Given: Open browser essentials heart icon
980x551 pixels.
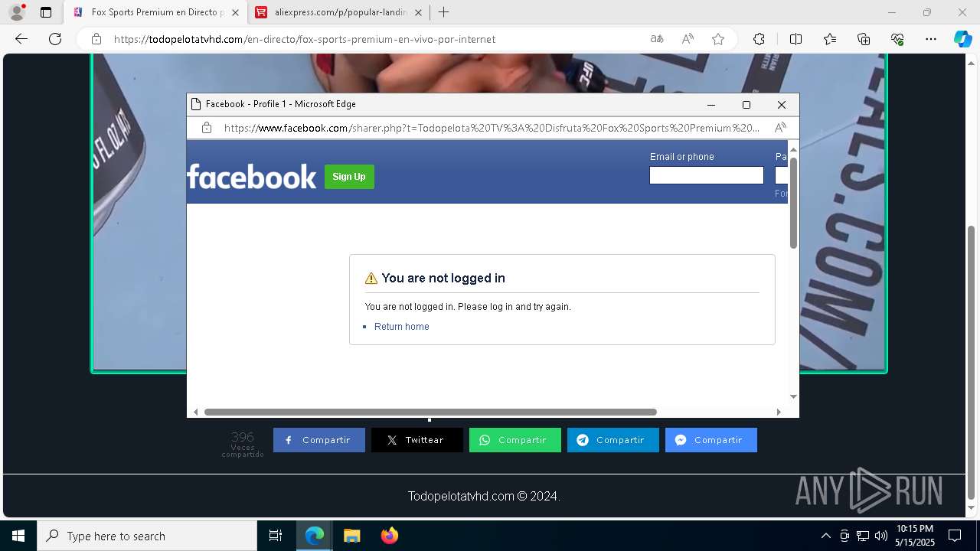Looking at the screenshot, I should (897, 39).
